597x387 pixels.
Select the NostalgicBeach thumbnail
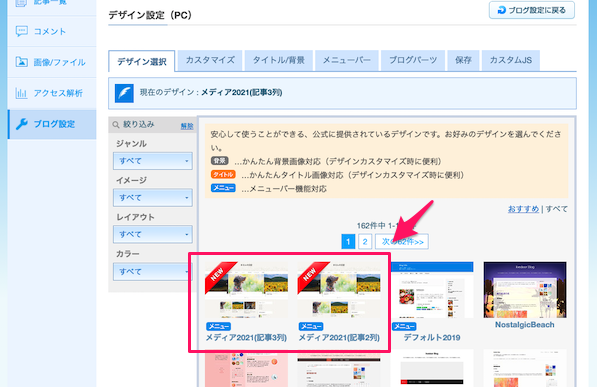(x=525, y=289)
